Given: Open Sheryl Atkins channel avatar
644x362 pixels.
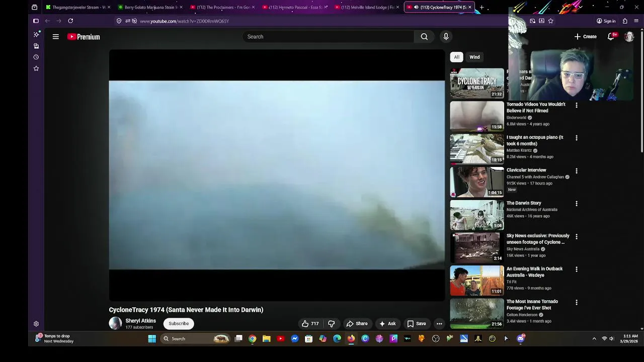Looking at the screenshot, I should [x=115, y=323].
